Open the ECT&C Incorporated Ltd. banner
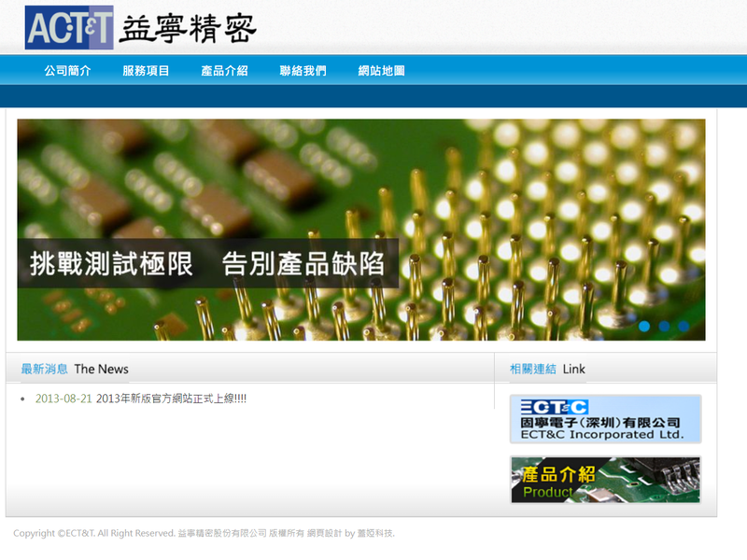This screenshot has width=747, height=560. (605, 419)
